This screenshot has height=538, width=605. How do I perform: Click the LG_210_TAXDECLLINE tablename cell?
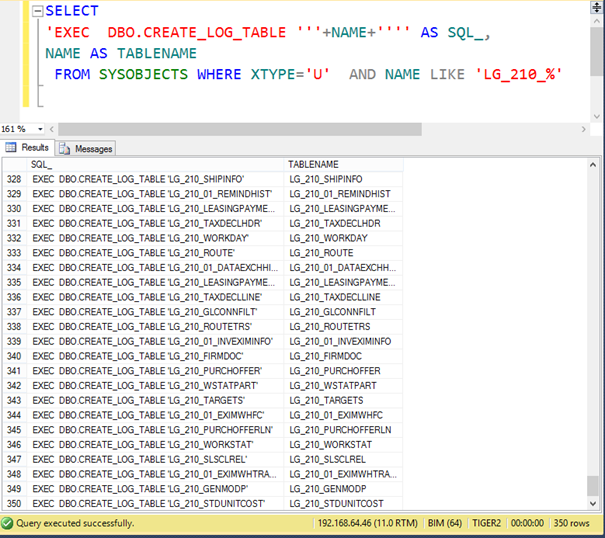pos(343,297)
